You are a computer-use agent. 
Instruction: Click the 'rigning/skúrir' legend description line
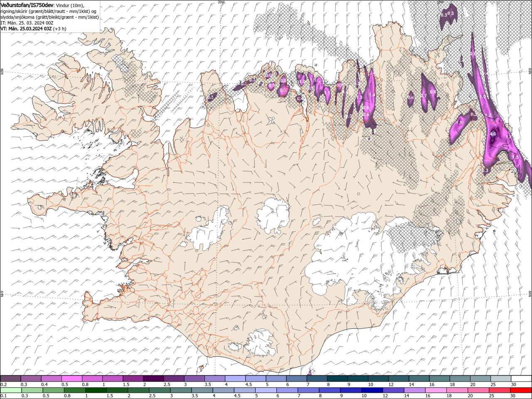point(49,11)
